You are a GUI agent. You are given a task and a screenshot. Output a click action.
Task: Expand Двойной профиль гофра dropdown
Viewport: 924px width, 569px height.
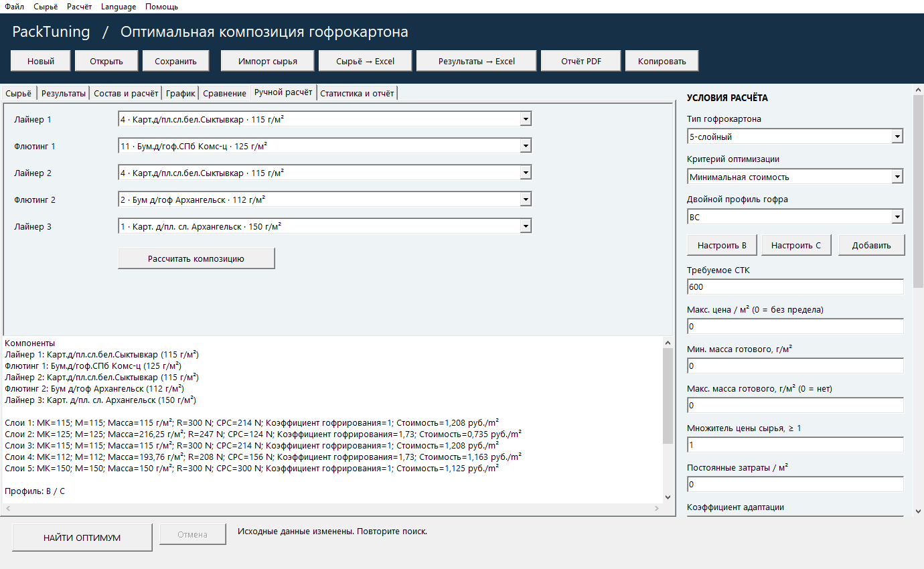pyautogui.click(x=795, y=217)
